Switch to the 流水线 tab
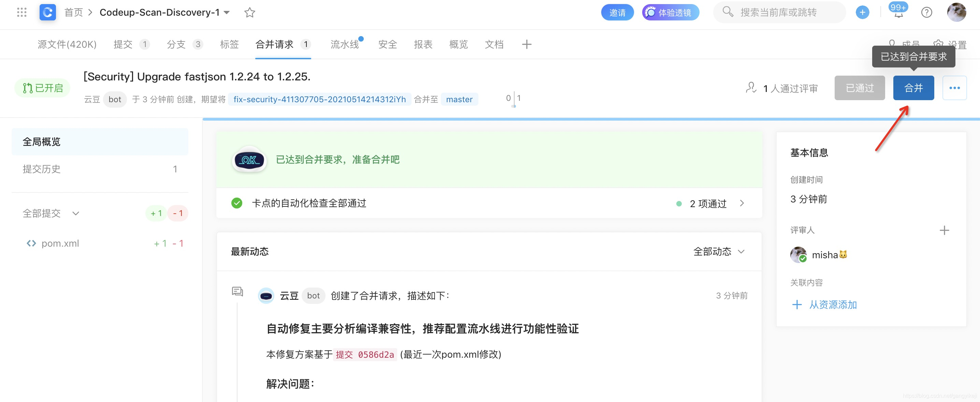Image resolution: width=980 pixels, height=402 pixels. (344, 44)
